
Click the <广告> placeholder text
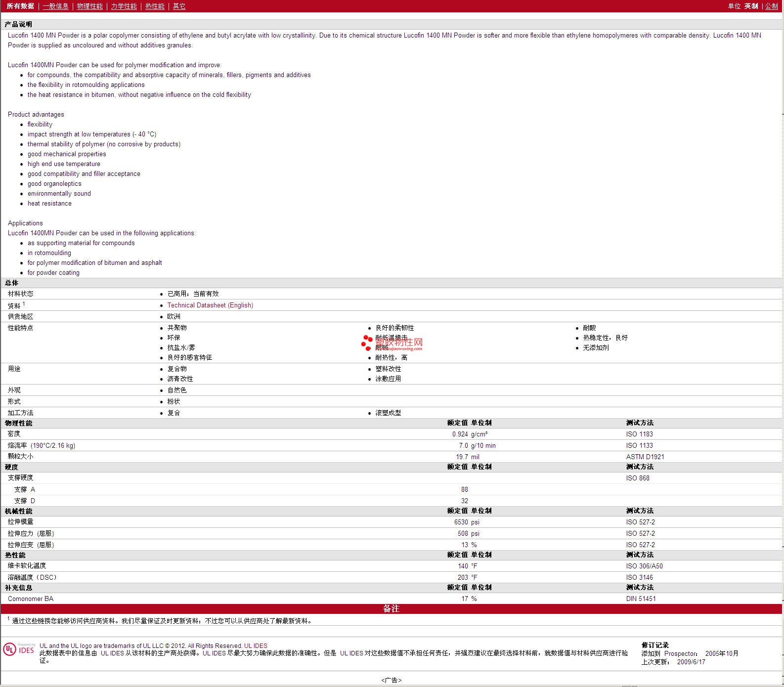tap(391, 680)
